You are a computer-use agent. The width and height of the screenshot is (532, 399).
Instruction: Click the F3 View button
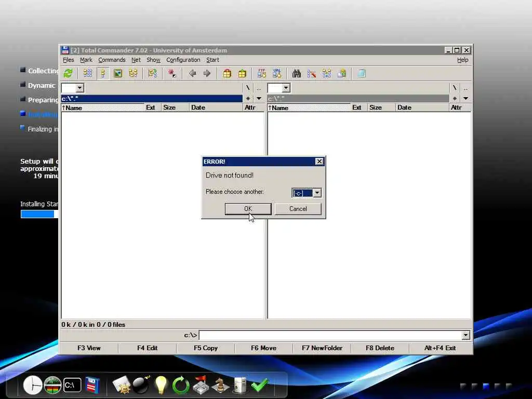coord(89,348)
